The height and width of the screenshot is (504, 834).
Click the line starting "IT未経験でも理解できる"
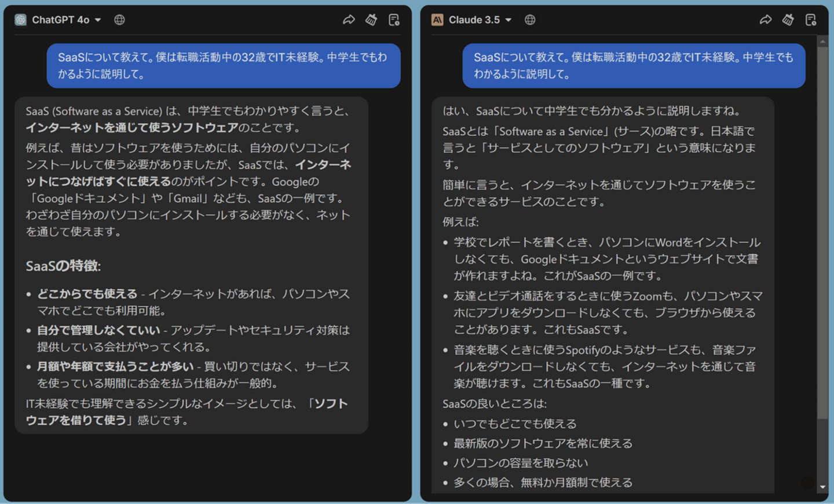[186, 412]
